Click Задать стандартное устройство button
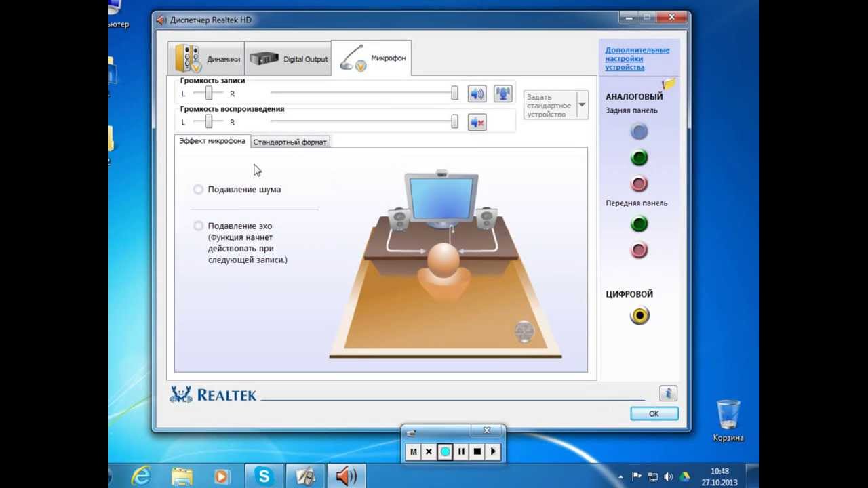The height and width of the screenshot is (488, 868). (x=549, y=106)
